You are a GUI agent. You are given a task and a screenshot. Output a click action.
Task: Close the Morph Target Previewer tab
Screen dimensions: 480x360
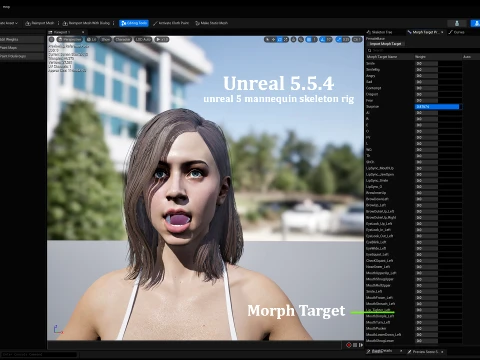(x=442, y=32)
